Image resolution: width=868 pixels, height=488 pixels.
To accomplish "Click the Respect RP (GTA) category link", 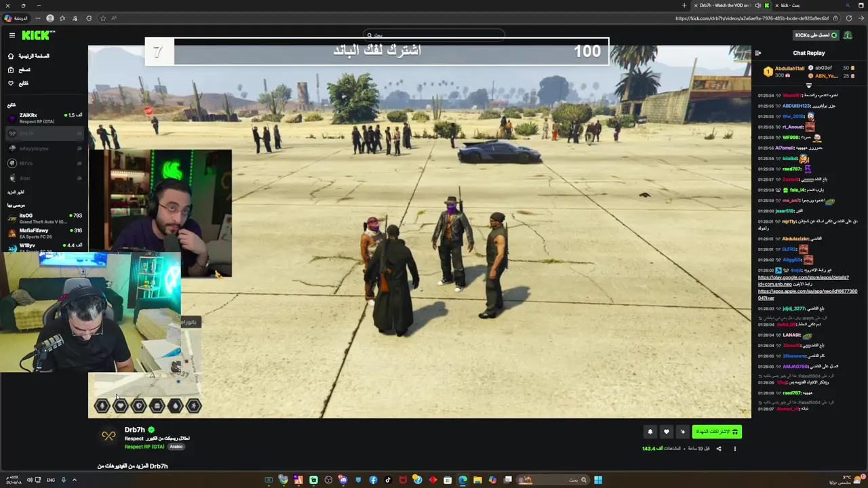I will (x=144, y=447).
